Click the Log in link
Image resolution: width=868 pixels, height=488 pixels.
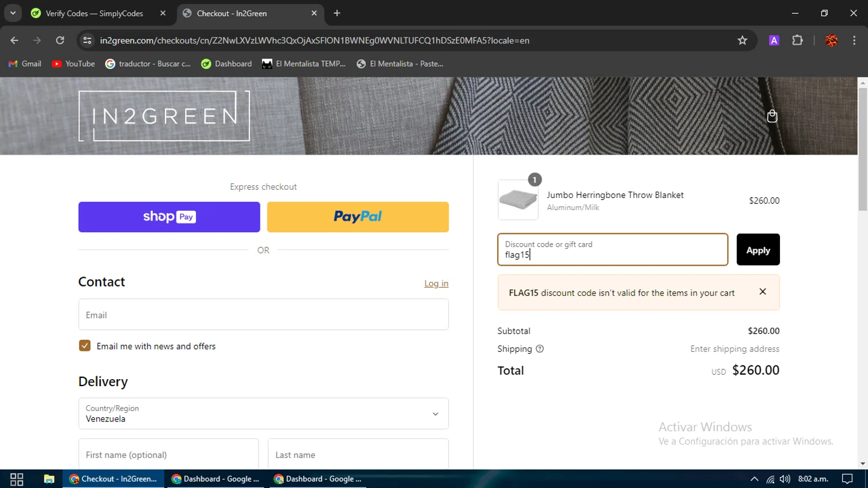[436, 284]
